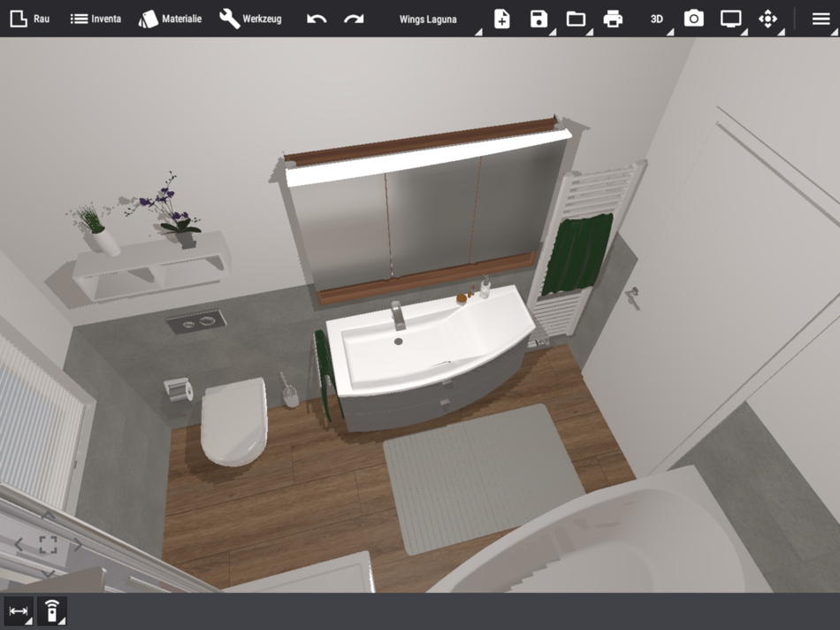
Task: Open the Raum room planning menu
Action: [x=30, y=19]
